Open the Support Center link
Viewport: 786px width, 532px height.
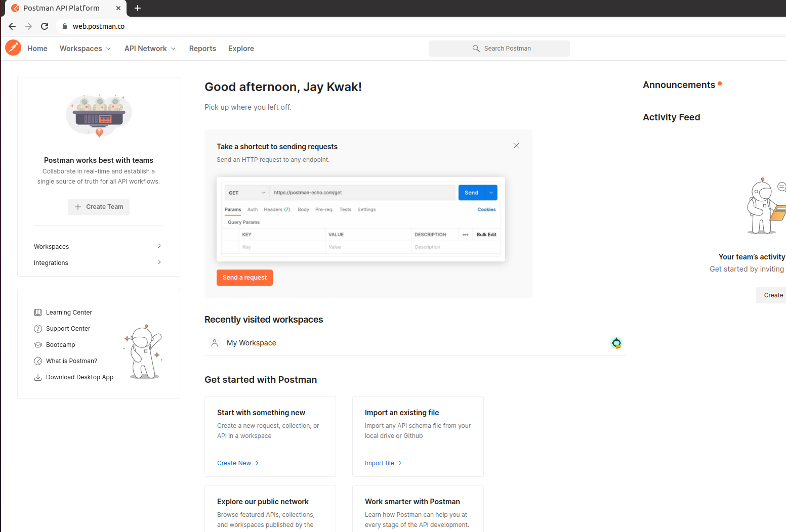coord(68,329)
